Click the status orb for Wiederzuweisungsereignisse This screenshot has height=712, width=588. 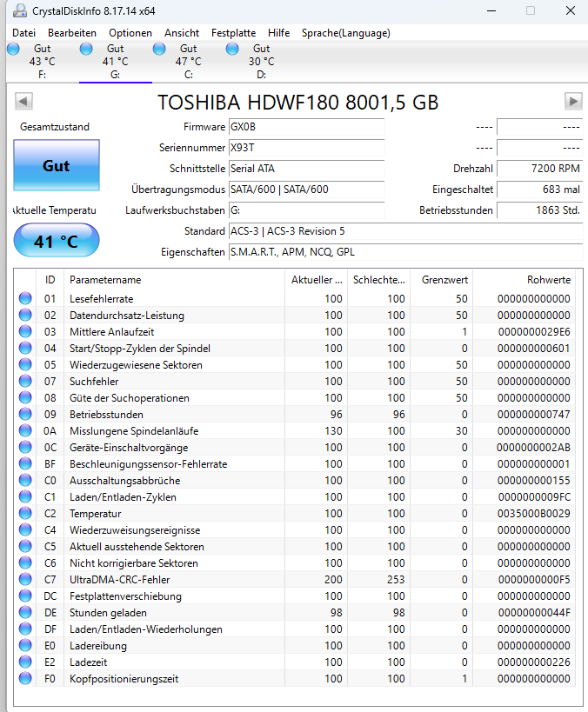[25, 529]
